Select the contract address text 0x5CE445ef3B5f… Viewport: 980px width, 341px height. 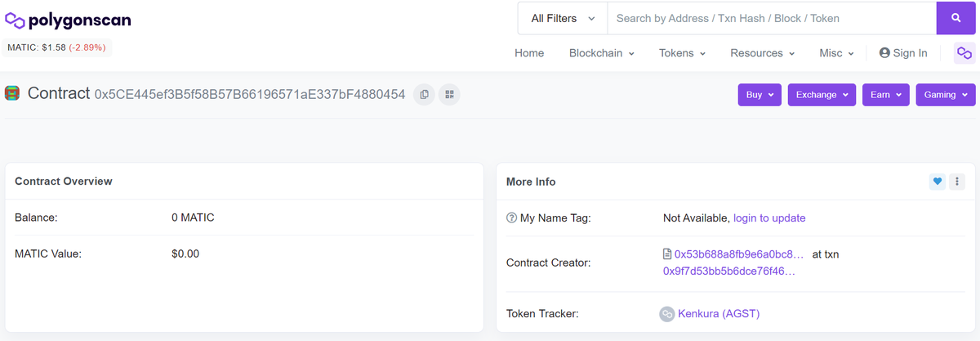(x=250, y=95)
